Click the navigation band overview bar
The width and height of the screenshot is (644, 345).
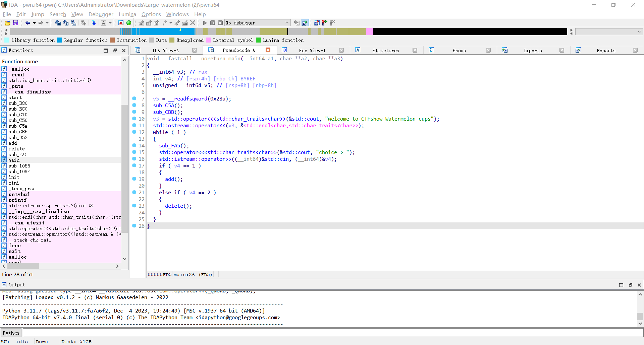pyautogui.click(x=288, y=31)
